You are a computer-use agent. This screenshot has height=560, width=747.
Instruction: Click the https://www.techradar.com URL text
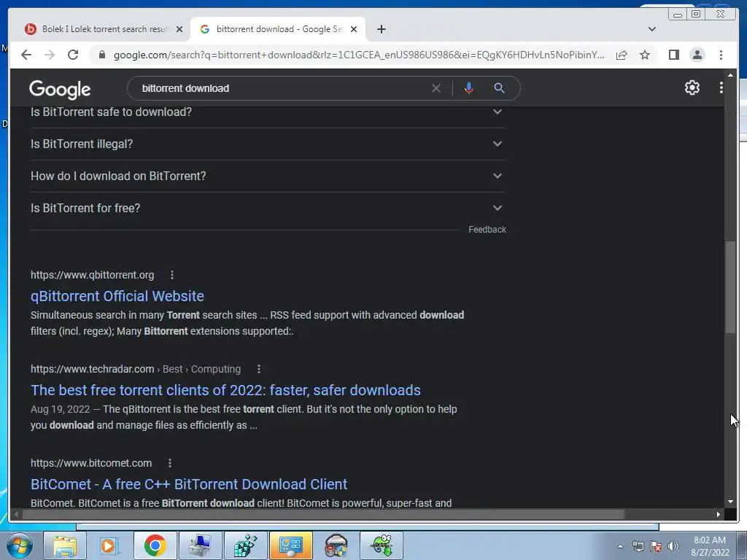coord(93,369)
